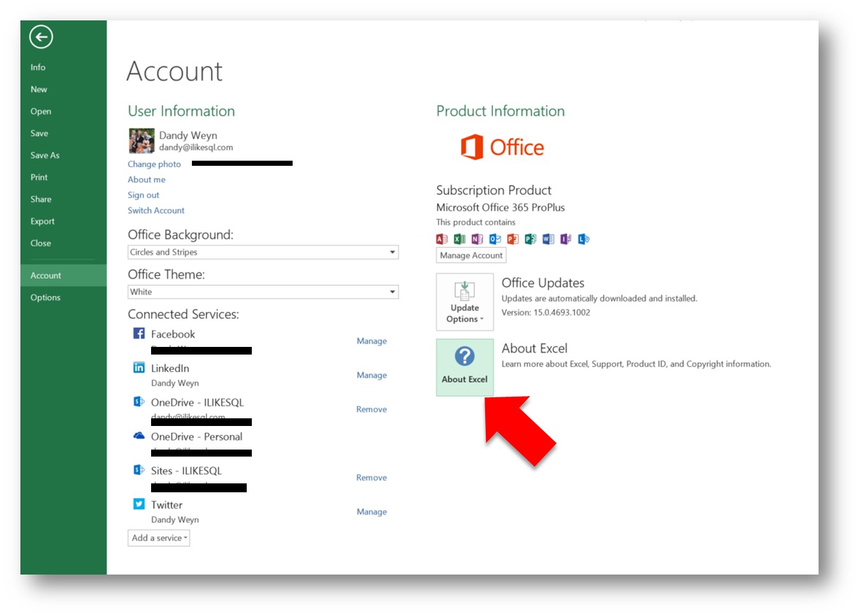Open Options from the sidebar
Screen dimensions: 860x616
click(45, 297)
